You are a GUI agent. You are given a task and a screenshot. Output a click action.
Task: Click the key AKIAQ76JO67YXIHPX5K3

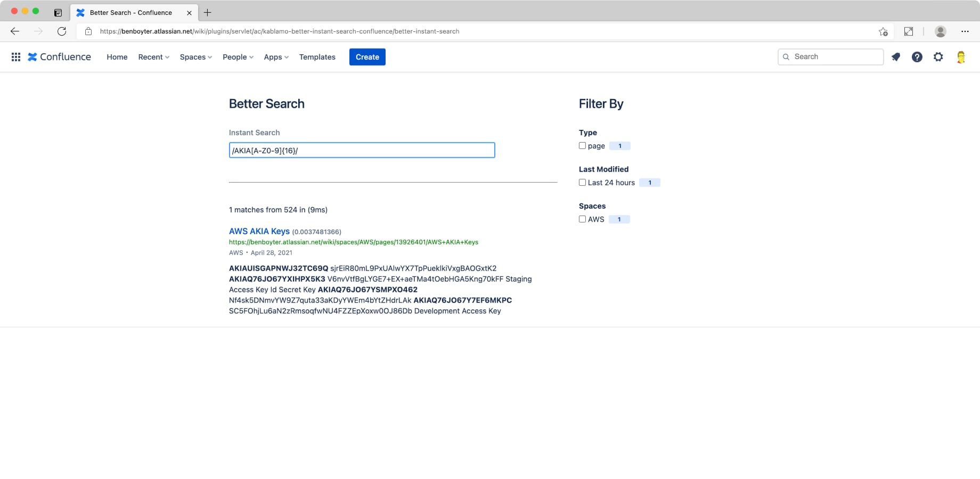click(277, 279)
